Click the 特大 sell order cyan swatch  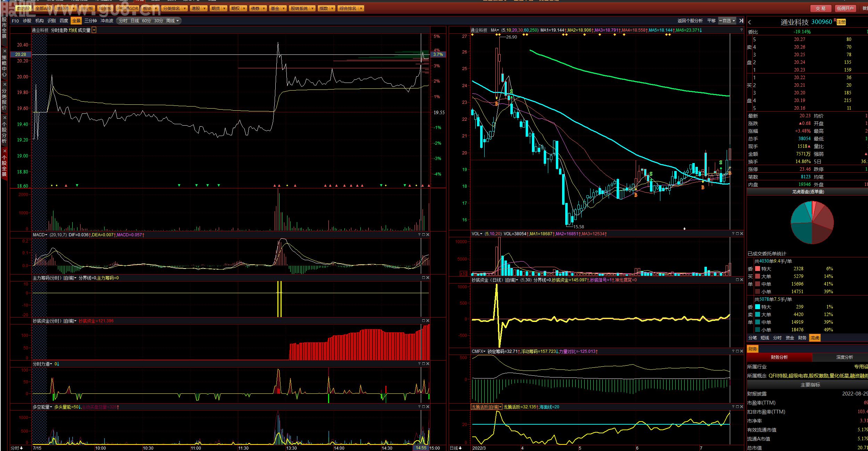tap(757, 307)
